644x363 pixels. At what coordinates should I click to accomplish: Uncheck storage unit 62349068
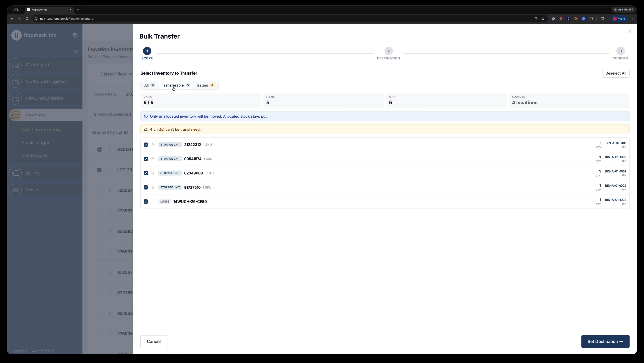[146, 173]
